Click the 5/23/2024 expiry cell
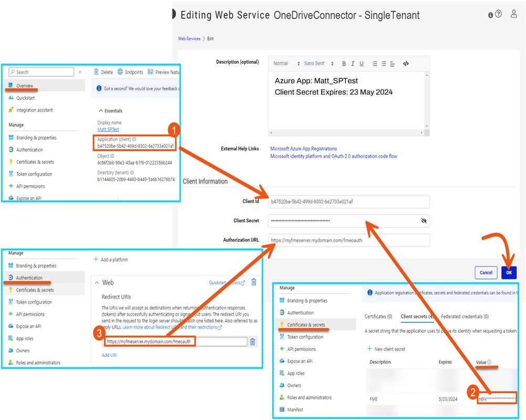The width and height of the screenshot is (526, 420). click(x=448, y=399)
